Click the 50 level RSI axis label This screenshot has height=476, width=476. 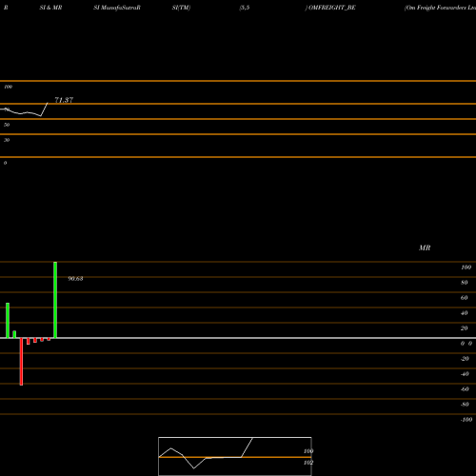7,125
